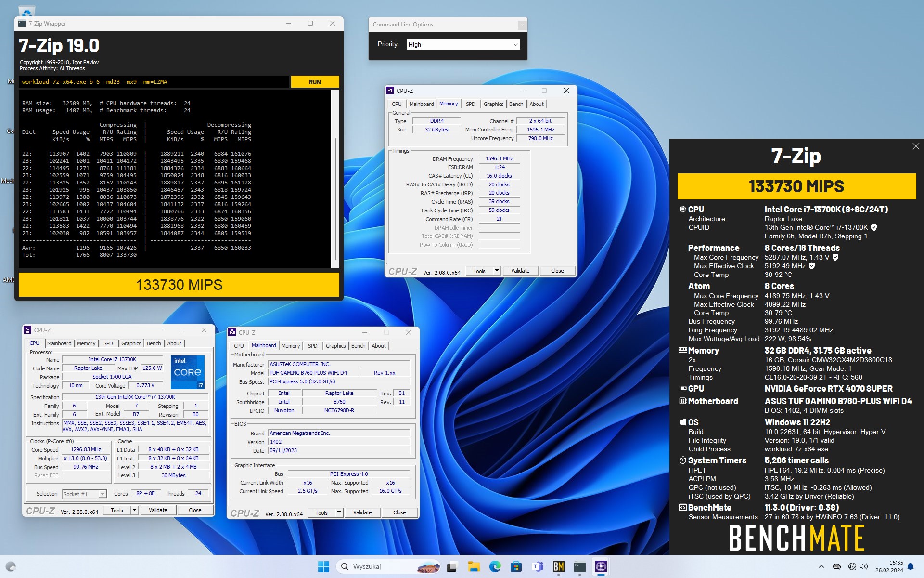Click the System Timers clock icon
924x578 pixels.
coord(682,460)
